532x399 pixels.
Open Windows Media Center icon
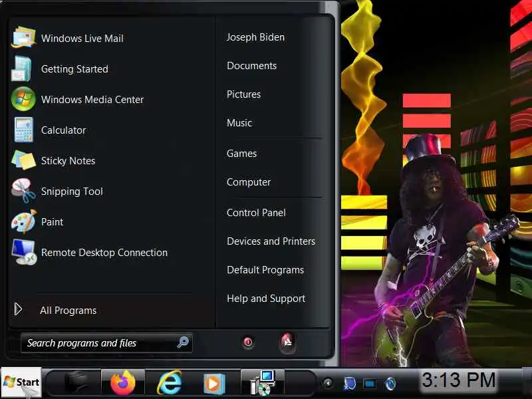[23, 99]
